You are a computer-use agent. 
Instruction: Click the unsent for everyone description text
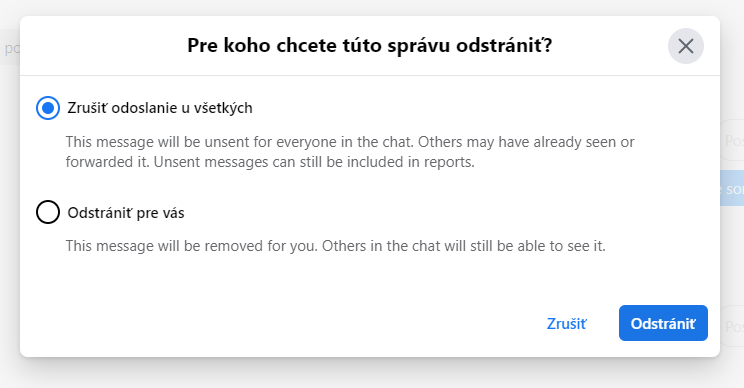click(350, 152)
